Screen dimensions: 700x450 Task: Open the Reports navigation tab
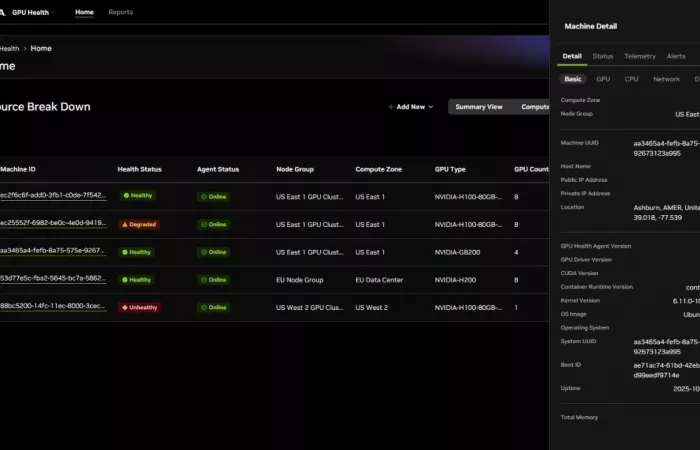[121, 12]
